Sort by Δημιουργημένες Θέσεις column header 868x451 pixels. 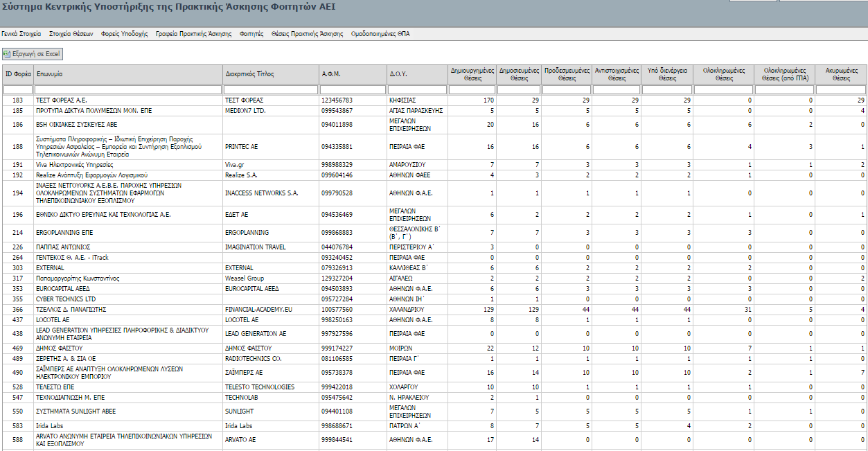[x=472, y=74]
